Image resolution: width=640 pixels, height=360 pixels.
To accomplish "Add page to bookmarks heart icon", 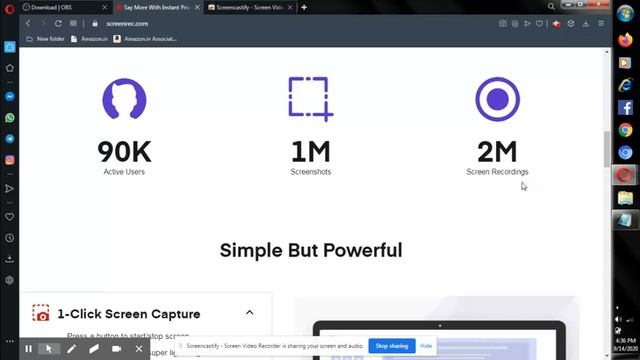I will tap(539, 24).
